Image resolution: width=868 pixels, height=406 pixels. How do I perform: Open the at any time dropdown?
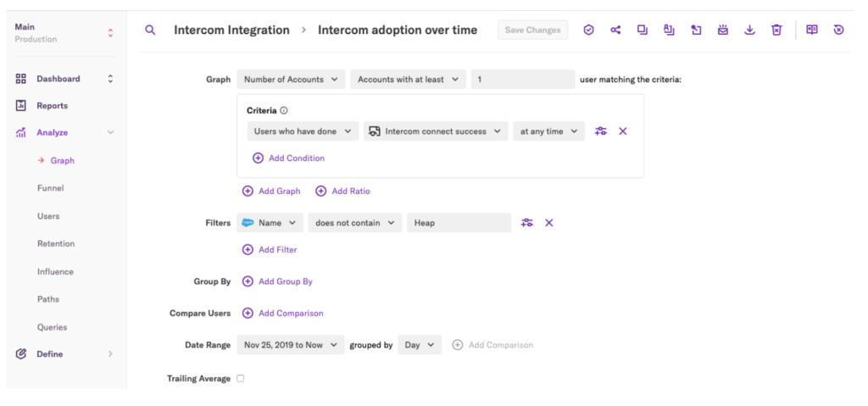(549, 131)
